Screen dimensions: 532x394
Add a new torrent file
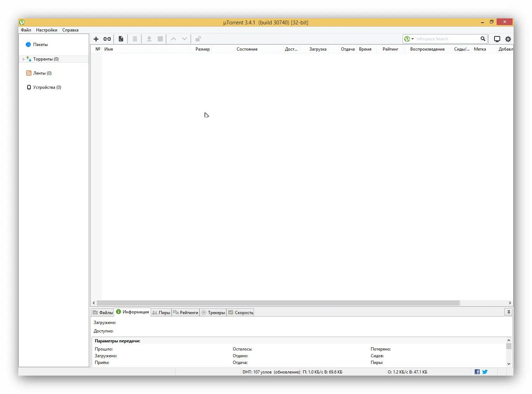point(96,39)
